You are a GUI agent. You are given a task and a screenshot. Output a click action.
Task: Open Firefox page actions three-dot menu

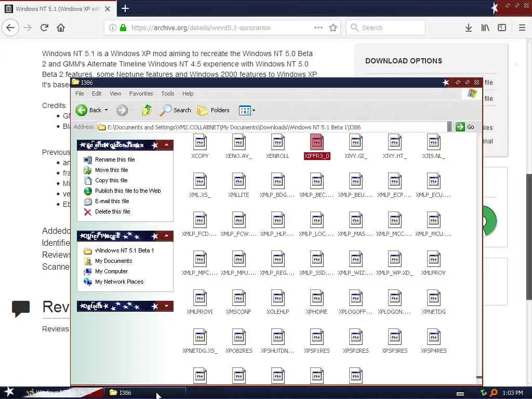pos(318,28)
